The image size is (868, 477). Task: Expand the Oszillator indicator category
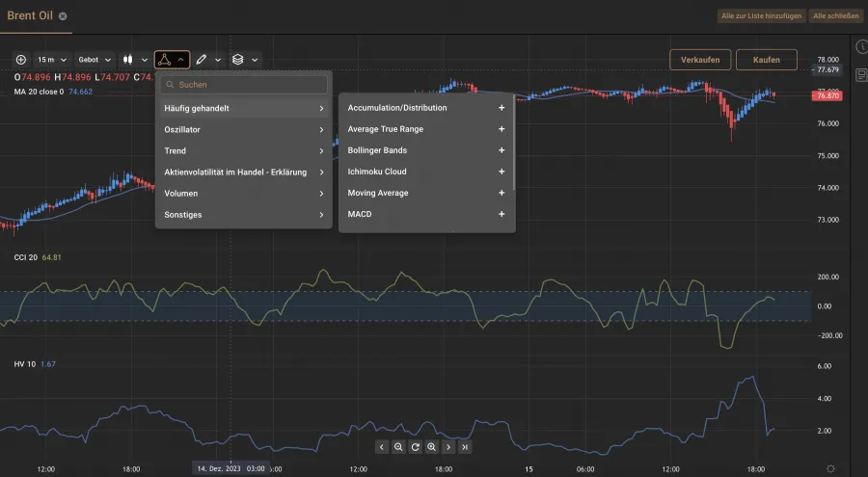(243, 129)
